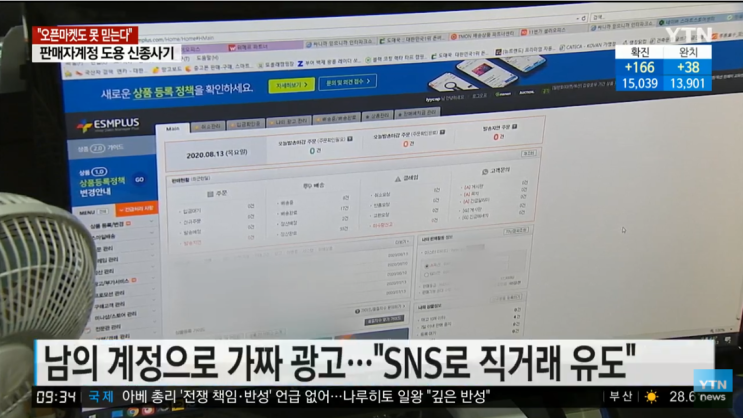Expand 광고/부가서비스 sidebar menu chevron
Screen dimensions: 743x418
154,278
